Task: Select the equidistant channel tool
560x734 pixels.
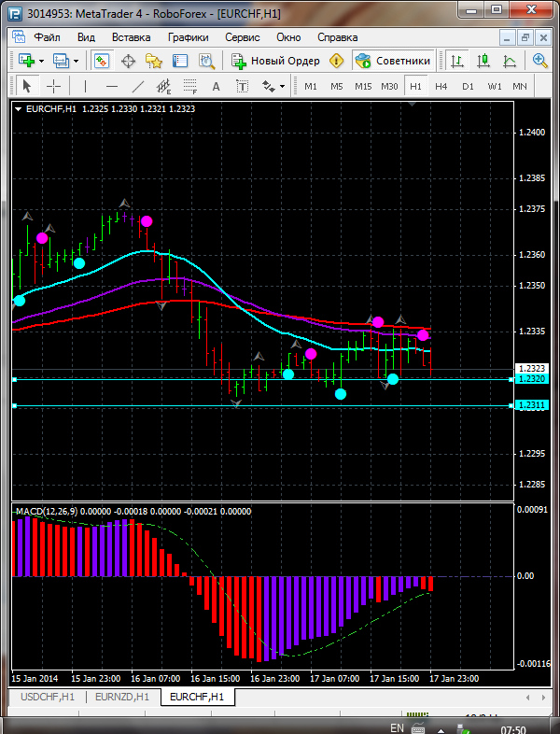Action: (163, 86)
